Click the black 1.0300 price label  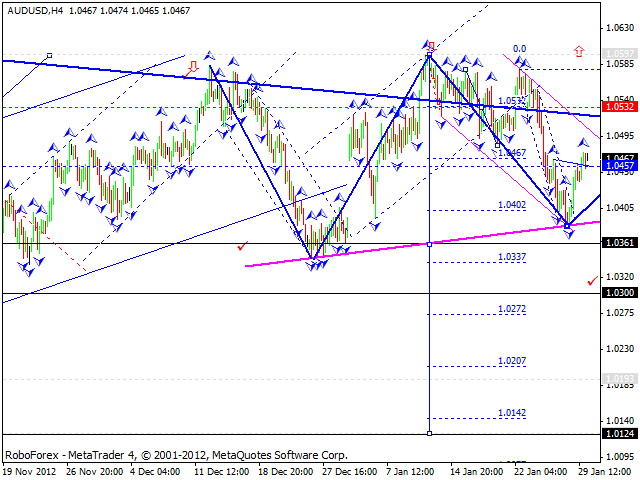pyautogui.click(x=620, y=293)
